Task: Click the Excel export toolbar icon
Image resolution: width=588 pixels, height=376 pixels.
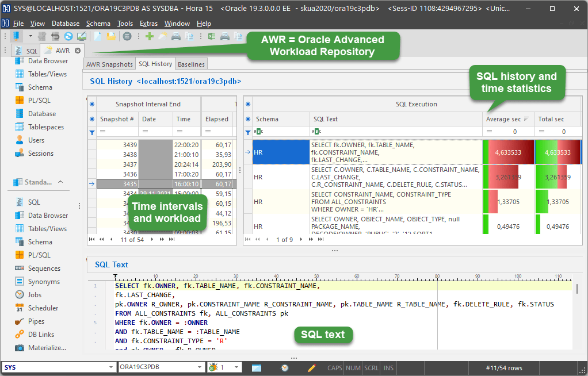Action: [212, 36]
